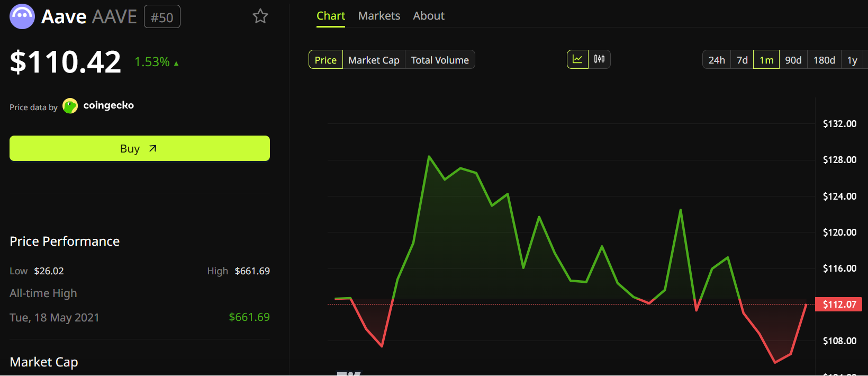Open the Chart tab
Image resolution: width=868 pixels, height=376 pixels.
pos(331,16)
